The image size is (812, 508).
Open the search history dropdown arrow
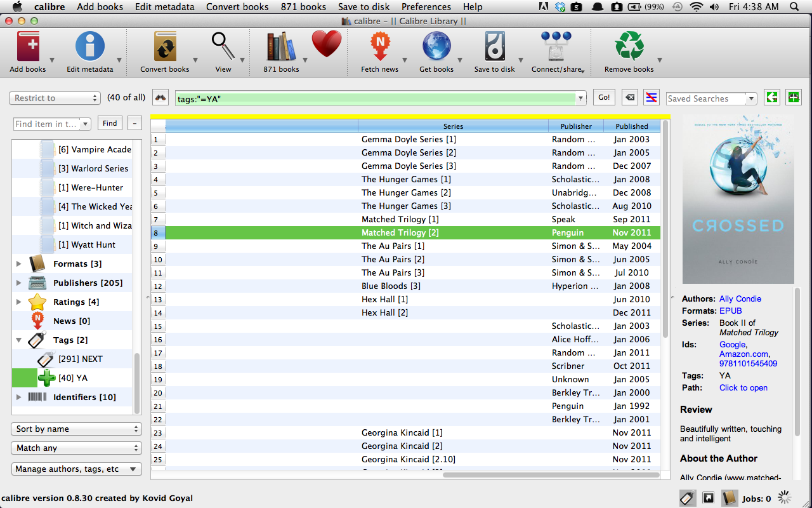(580, 98)
